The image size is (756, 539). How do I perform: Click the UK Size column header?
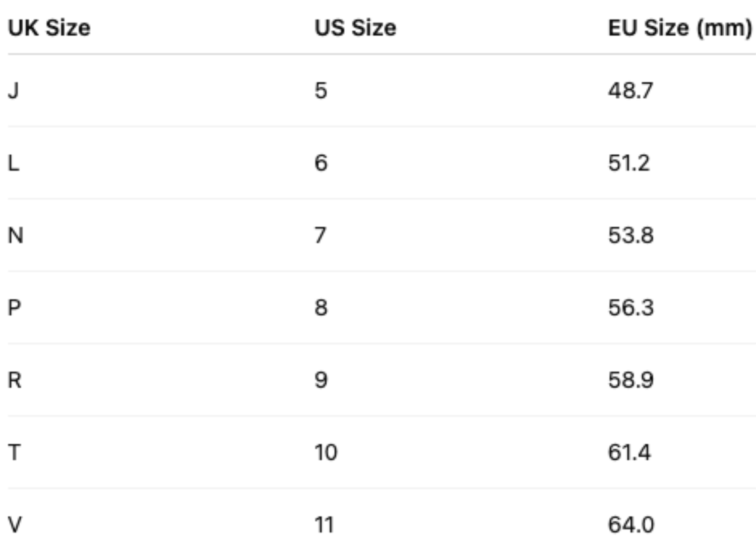point(49,28)
